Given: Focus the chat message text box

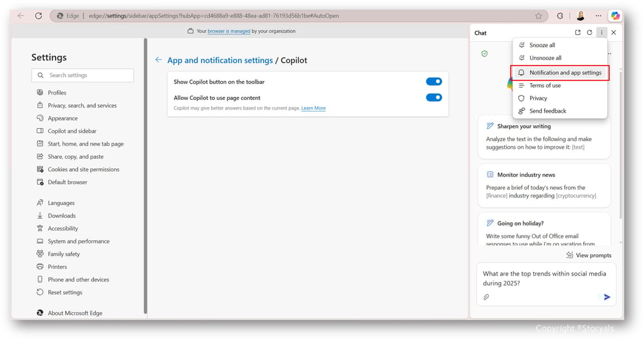Looking at the screenshot, I should coord(546,278).
